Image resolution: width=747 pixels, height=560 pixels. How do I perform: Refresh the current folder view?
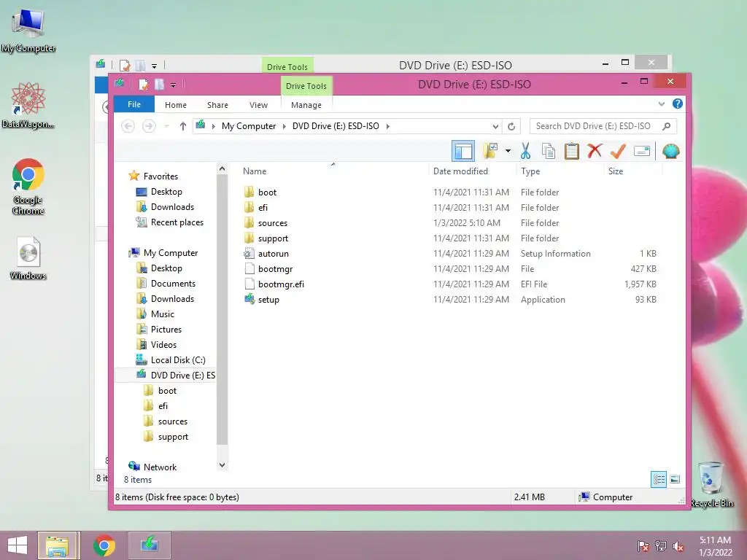pyautogui.click(x=511, y=126)
